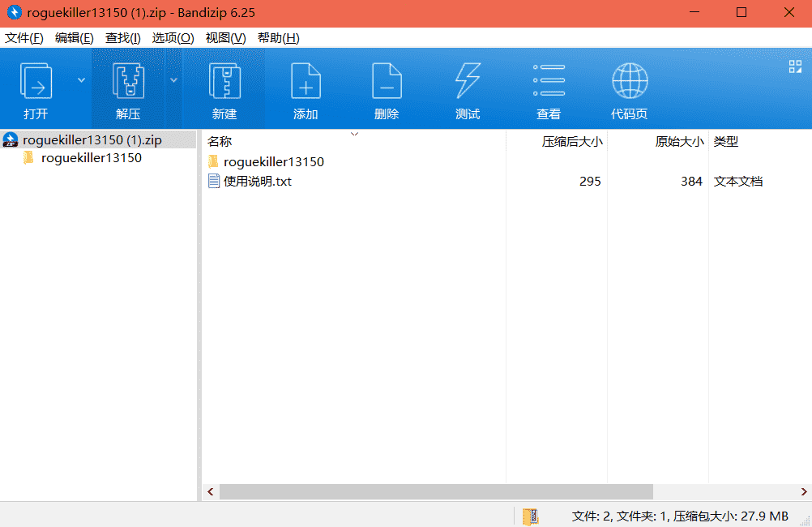Screen dimensions: 812x527
Task: Create a new archive via 新建
Action: point(224,90)
